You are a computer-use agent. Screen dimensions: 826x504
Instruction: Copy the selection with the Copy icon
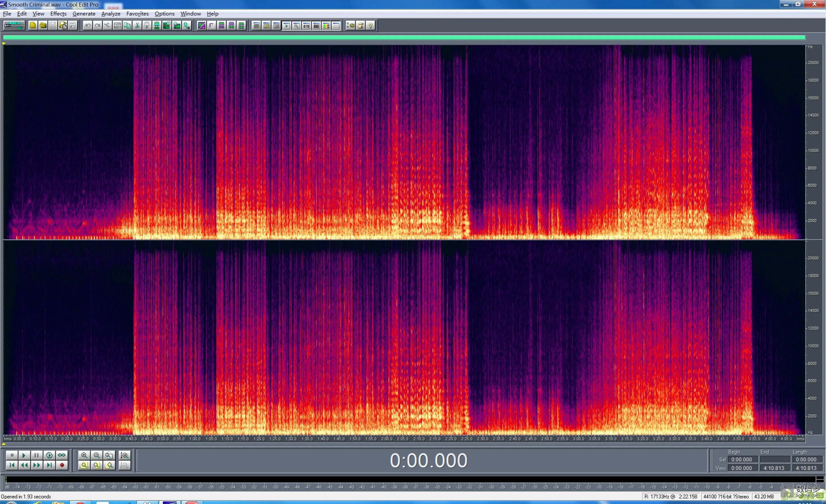point(127,26)
